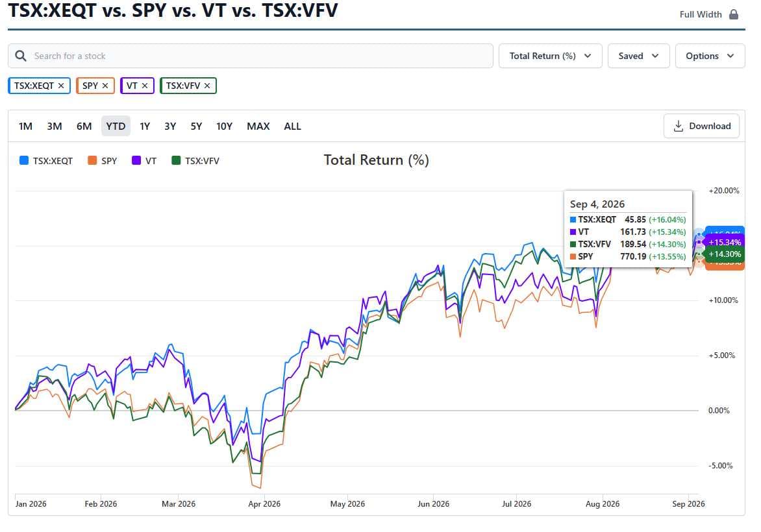
Task: Click the Jan 2026 axis label
Action: [x=31, y=504]
